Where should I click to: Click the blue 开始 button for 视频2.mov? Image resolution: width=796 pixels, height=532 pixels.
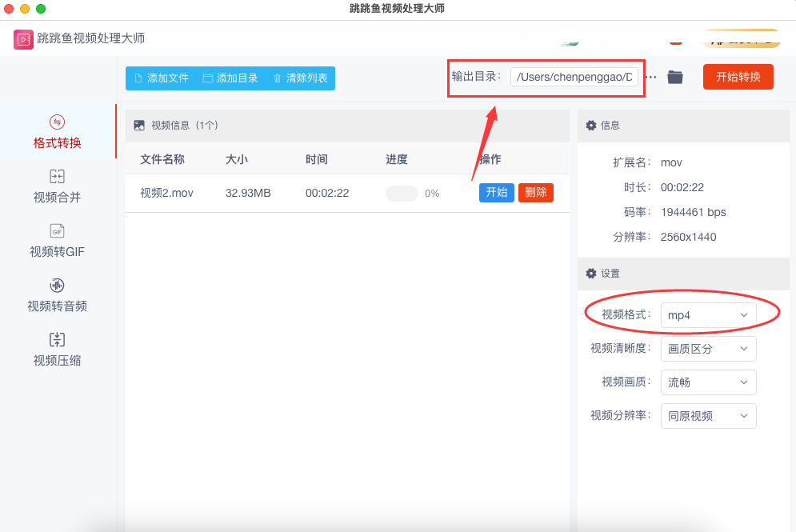pos(496,193)
